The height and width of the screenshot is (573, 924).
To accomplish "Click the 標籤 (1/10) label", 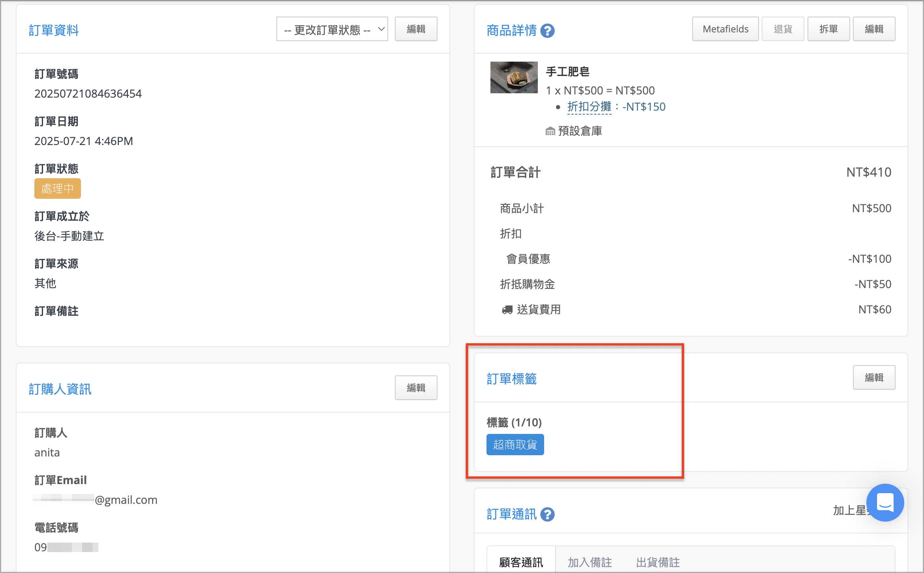I will point(514,422).
